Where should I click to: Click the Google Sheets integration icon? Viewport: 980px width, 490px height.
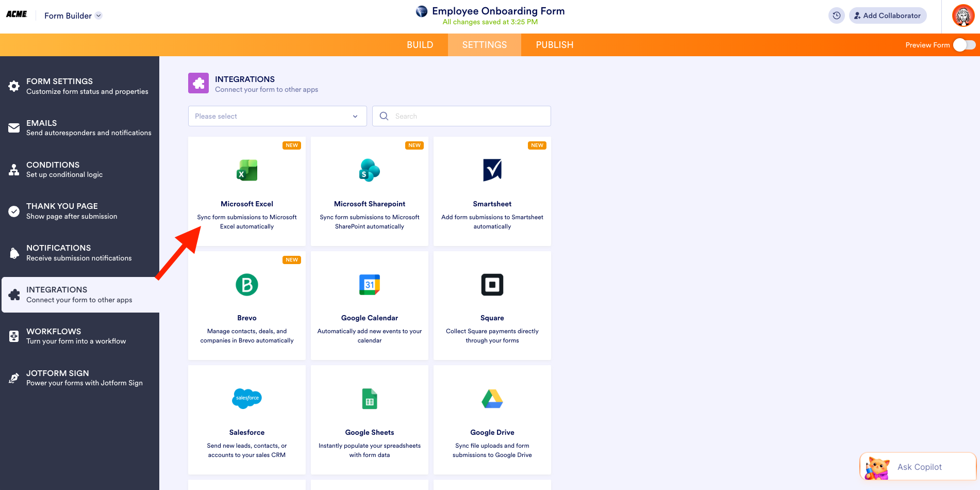click(x=369, y=399)
